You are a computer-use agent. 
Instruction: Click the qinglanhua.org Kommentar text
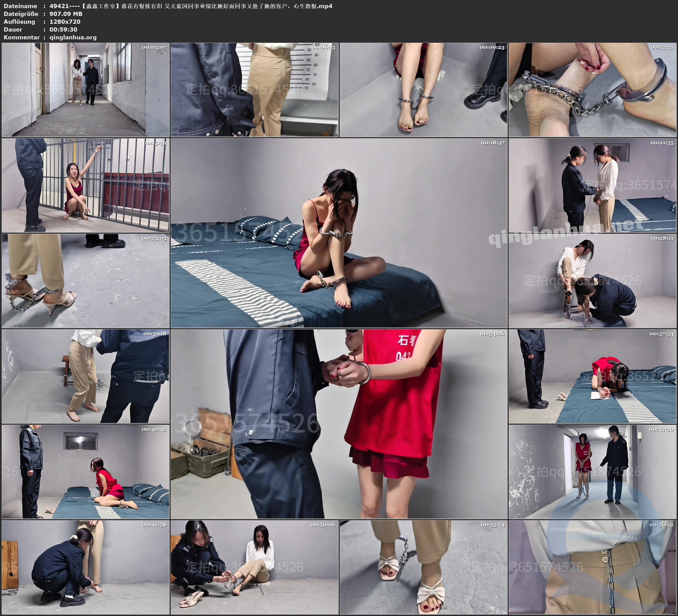pos(73,37)
